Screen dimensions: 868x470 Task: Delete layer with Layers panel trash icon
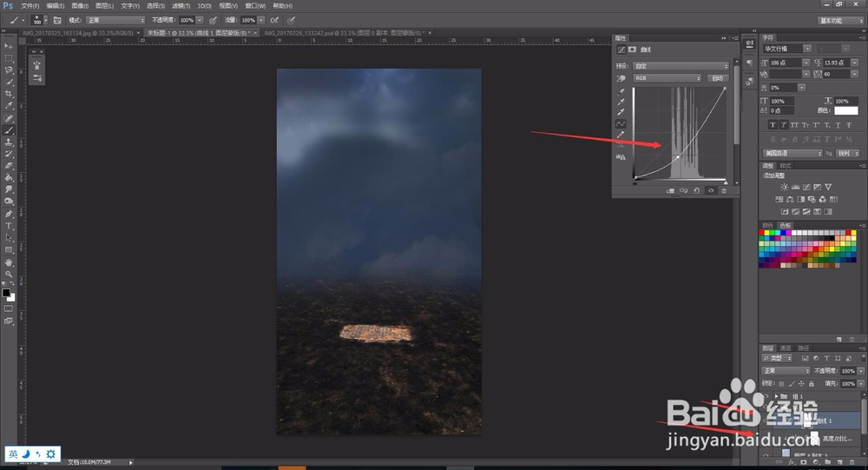click(x=852, y=461)
